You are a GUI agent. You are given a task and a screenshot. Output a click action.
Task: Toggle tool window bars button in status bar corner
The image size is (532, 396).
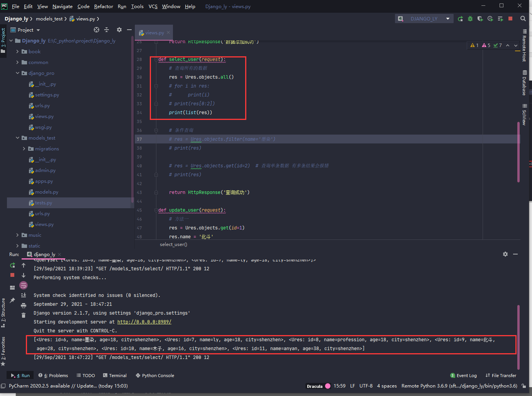tap(3, 386)
